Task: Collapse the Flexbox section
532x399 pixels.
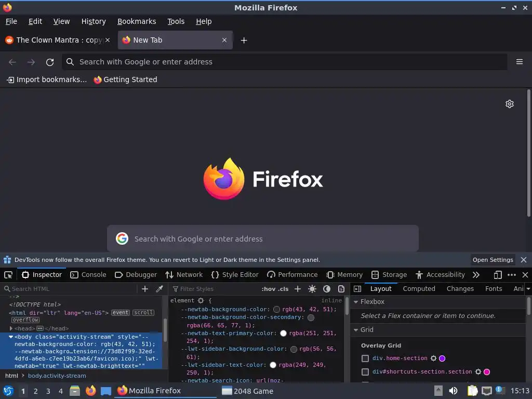Action: 356,302
